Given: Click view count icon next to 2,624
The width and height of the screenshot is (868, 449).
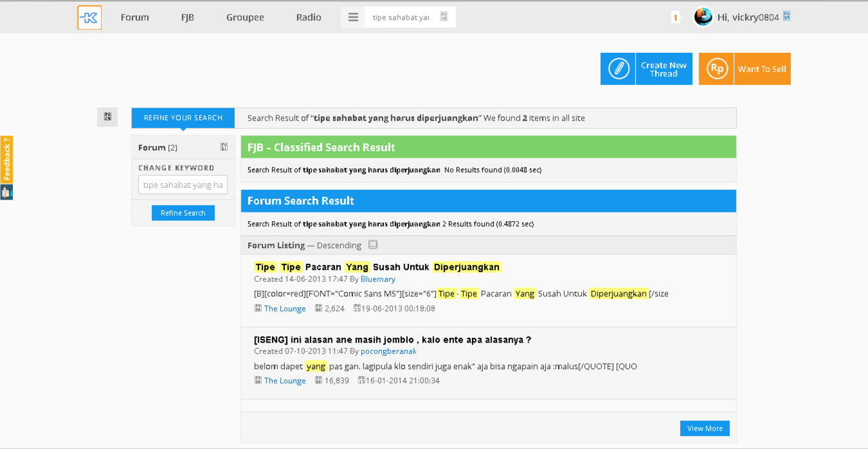Looking at the screenshot, I should click(319, 308).
